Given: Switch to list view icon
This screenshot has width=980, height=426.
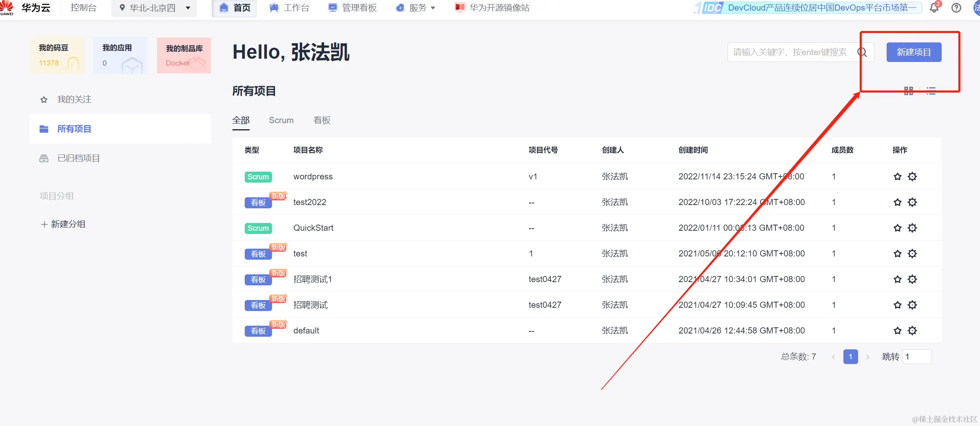Looking at the screenshot, I should point(931,91).
